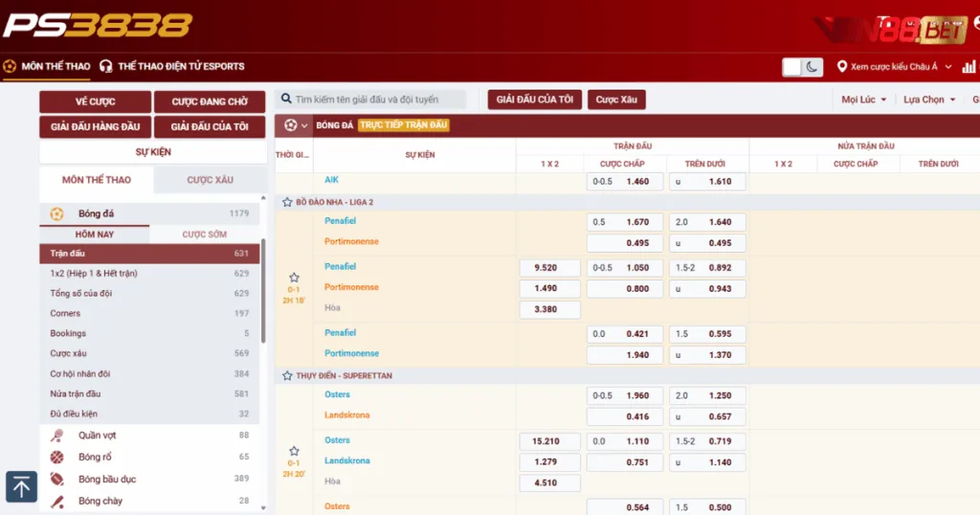The height and width of the screenshot is (515, 980).
Task: Open the PS3838 logo home link
Action: click(x=98, y=26)
